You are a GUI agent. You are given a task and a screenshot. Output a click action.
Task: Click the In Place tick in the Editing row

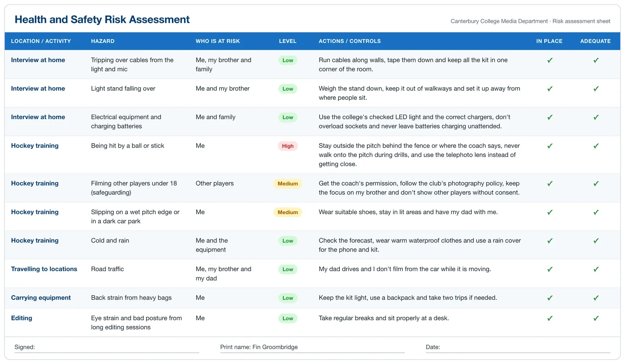(x=549, y=318)
